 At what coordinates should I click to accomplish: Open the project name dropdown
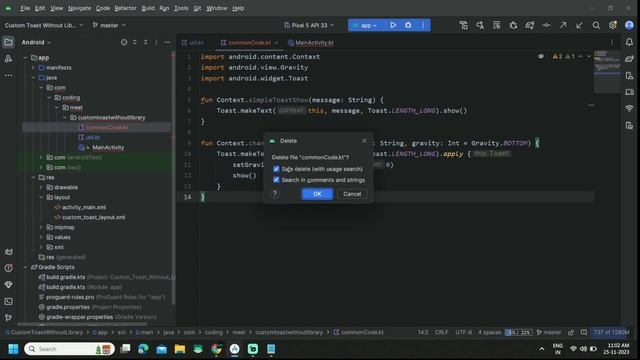pyautogui.click(x=44, y=25)
